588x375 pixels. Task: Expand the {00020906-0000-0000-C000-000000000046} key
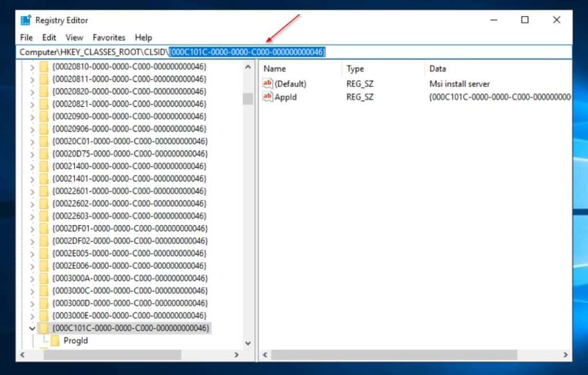coord(32,129)
